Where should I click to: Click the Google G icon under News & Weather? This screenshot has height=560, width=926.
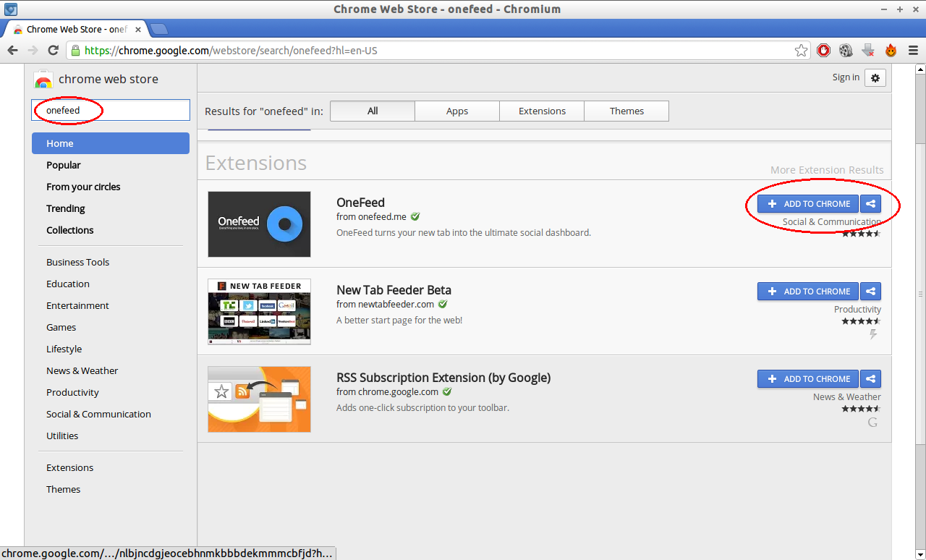pyautogui.click(x=872, y=422)
